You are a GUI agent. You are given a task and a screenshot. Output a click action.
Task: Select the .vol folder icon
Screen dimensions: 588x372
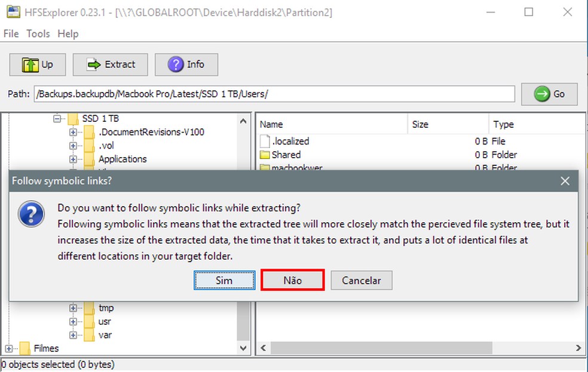[x=89, y=146]
